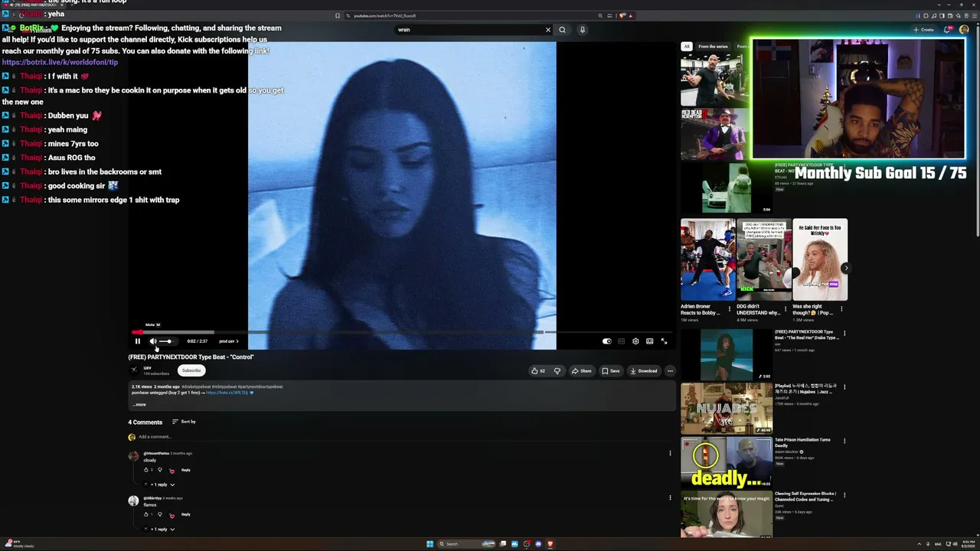Screen dimensions: 980x551
Task: Save the video to a playlist
Action: coord(611,371)
